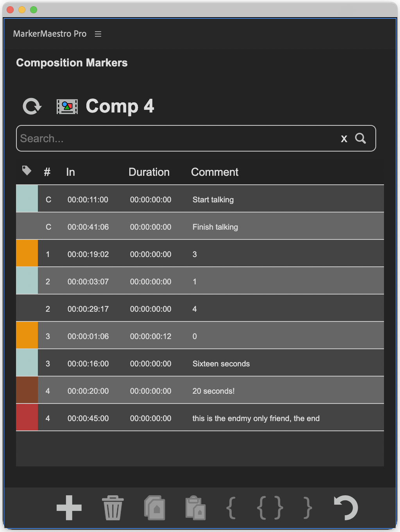Sort markers by the In column header
Screen dimensions: 400x532
click(x=70, y=172)
